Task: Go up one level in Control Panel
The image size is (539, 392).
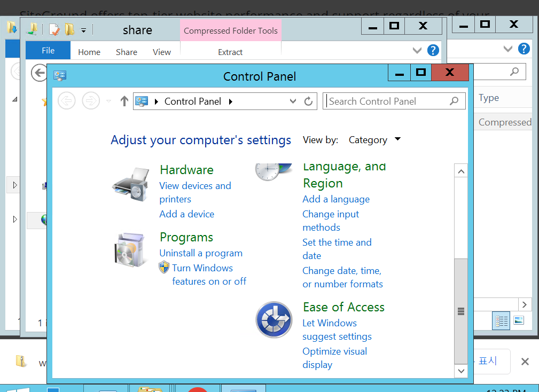Action: 124,101
